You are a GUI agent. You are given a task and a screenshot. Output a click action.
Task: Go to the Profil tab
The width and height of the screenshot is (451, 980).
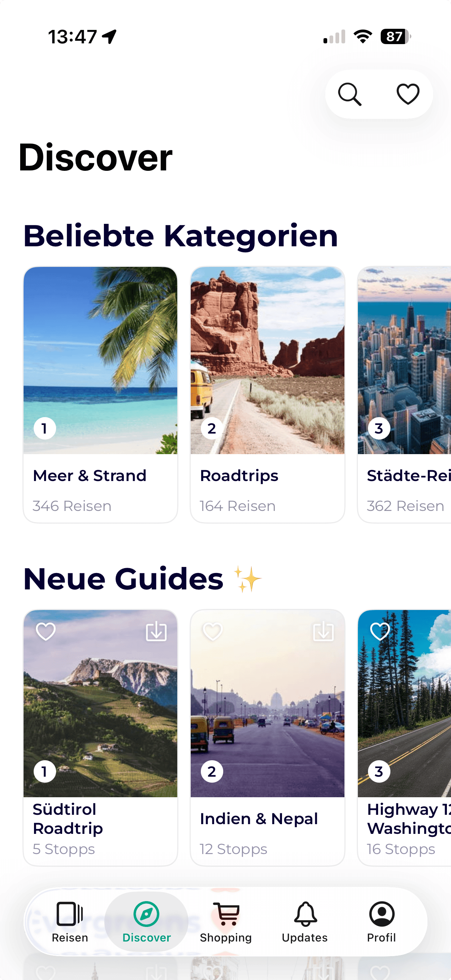click(x=381, y=922)
